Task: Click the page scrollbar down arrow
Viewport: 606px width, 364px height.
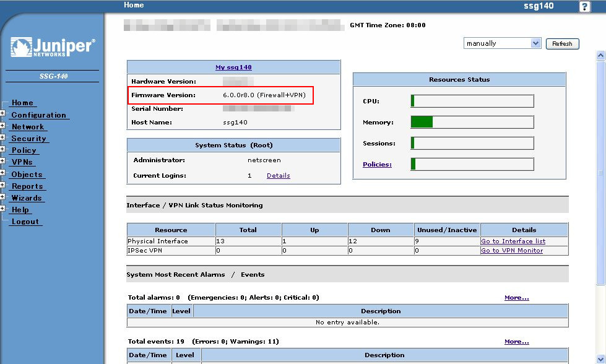Action: 600,359
